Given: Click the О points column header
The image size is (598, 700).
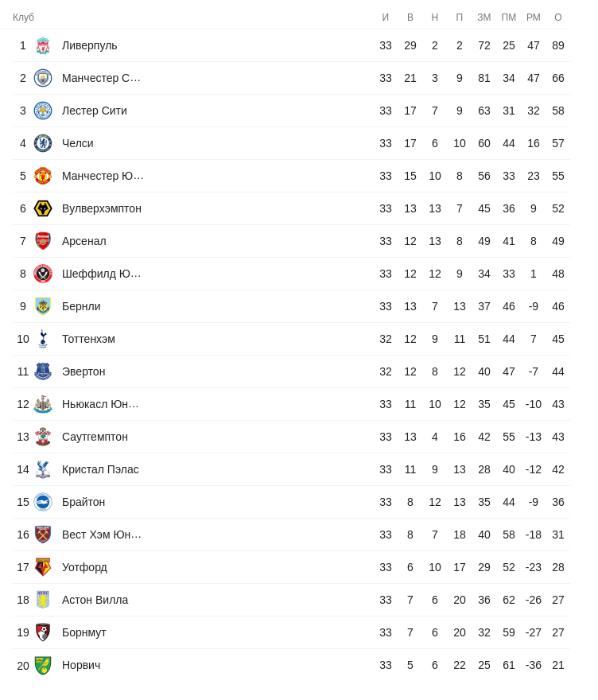Looking at the screenshot, I should click(x=558, y=17).
